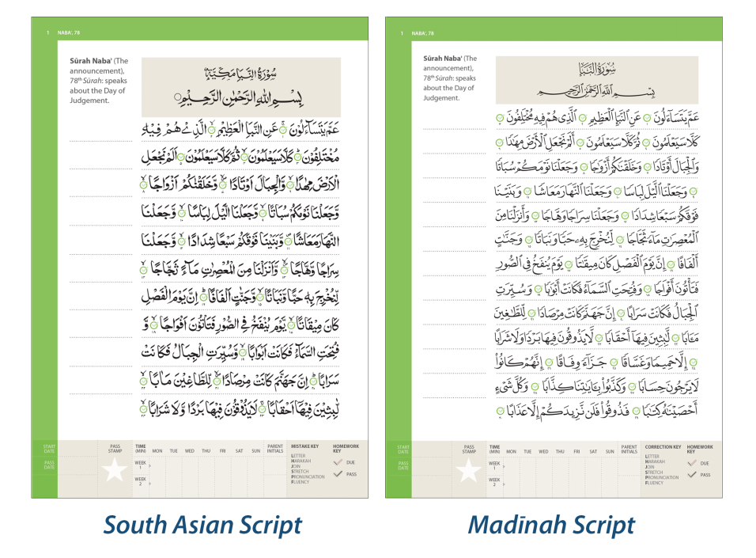Viewport: 756px width, 558px height.
Task: Click the PASS checkmark on South Asian page
Action: coord(338,473)
